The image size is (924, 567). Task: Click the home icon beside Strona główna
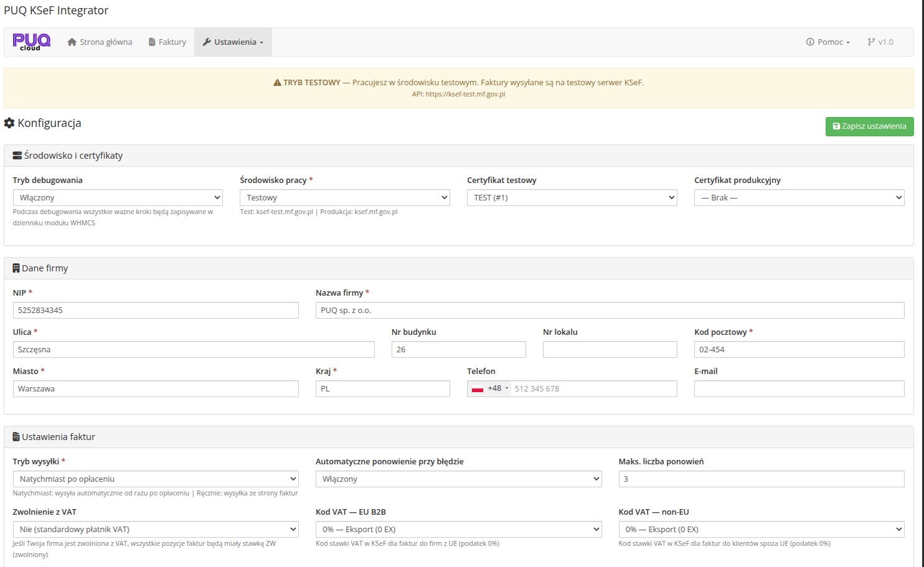[72, 42]
